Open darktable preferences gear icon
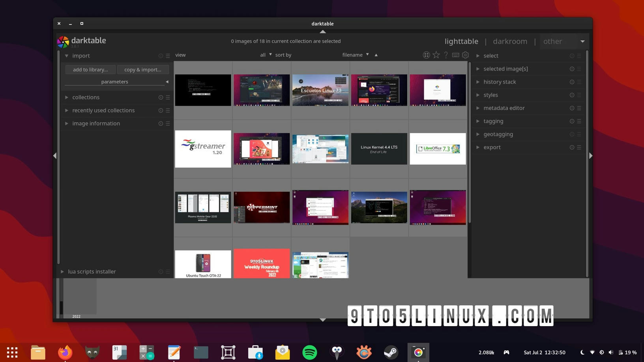Screen dimensions: 644x362 click(x=465, y=55)
